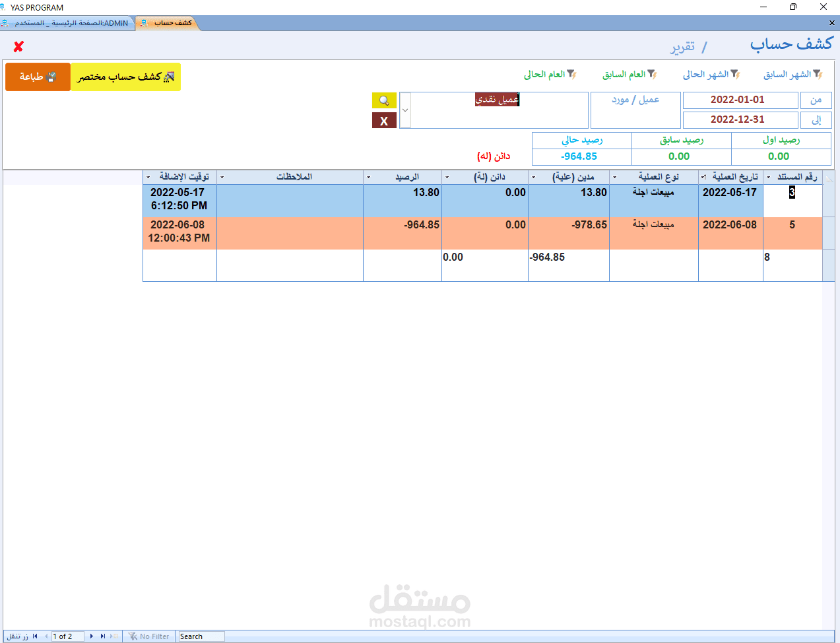Open تاريخ العملية column filter dropdown

[x=703, y=177]
